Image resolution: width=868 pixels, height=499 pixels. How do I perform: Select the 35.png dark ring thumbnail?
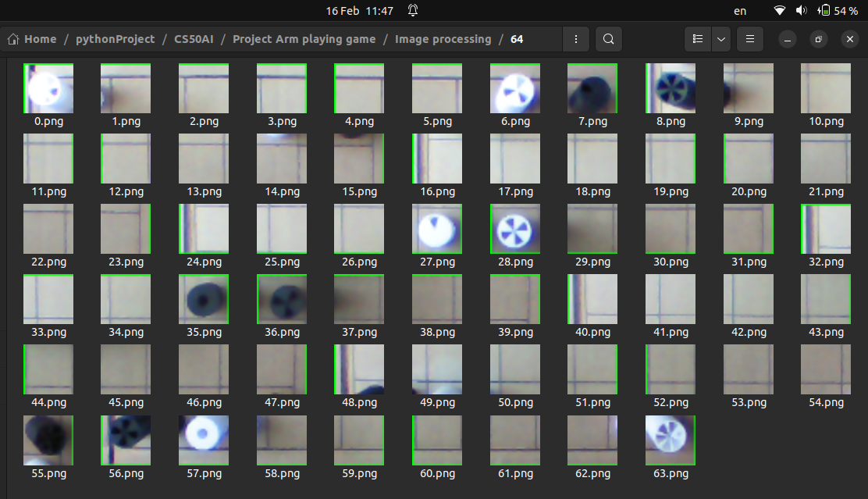[204, 299]
